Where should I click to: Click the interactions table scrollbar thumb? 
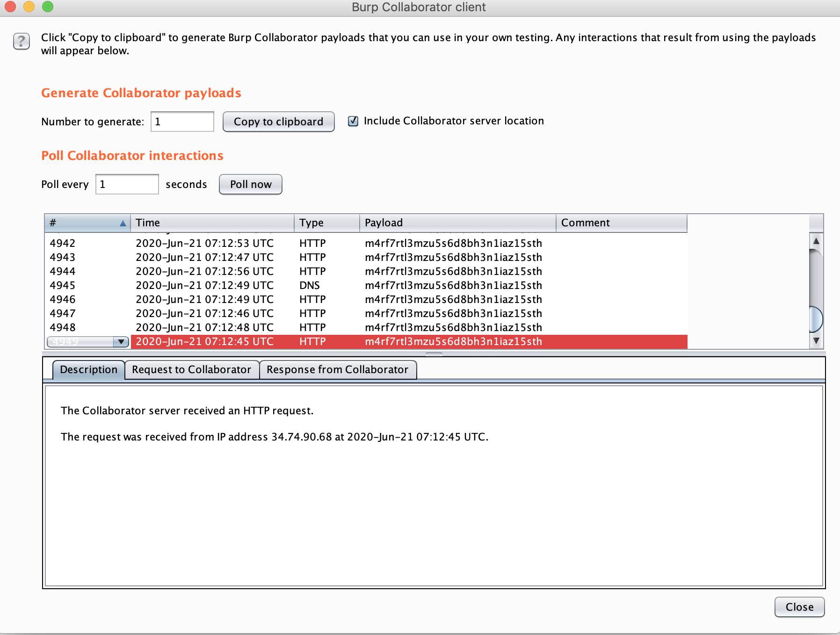pyautogui.click(x=816, y=319)
